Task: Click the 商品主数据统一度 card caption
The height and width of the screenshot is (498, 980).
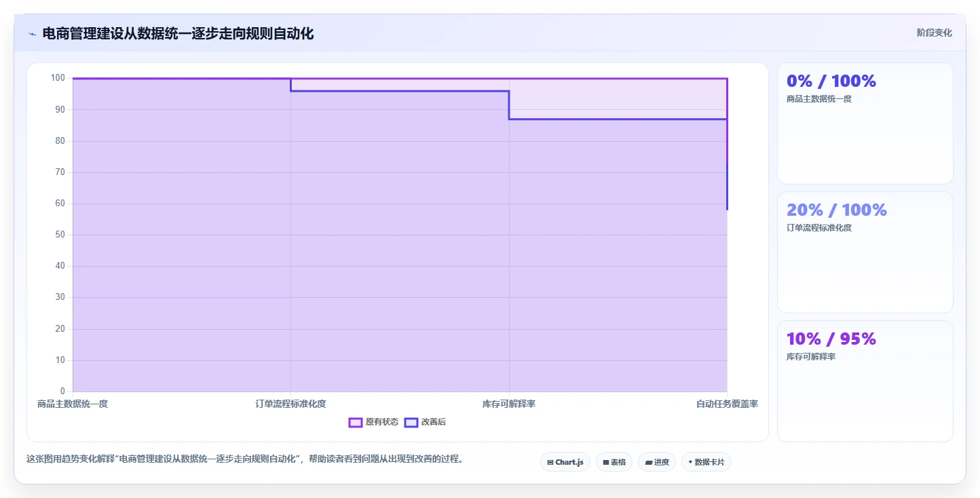Action: tap(819, 99)
